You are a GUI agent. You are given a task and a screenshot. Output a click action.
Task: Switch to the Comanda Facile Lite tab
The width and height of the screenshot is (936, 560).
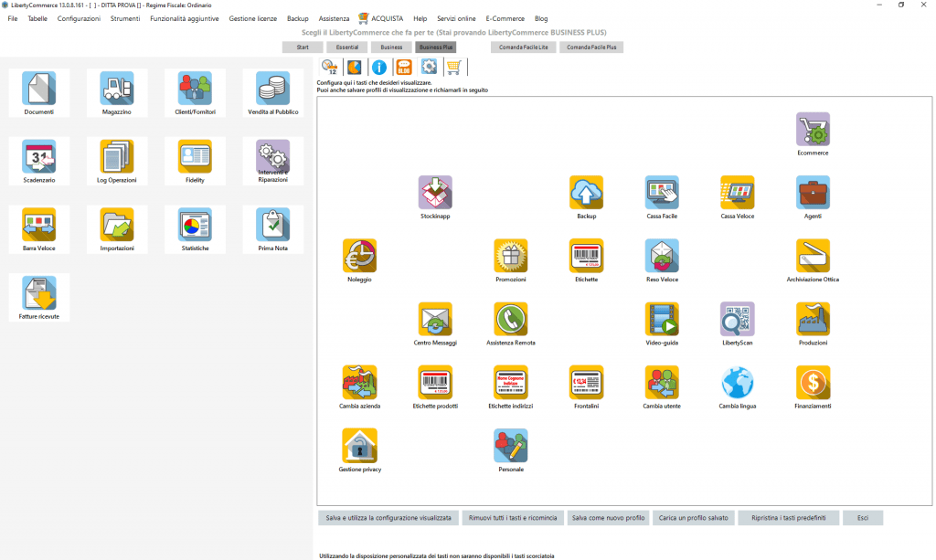click(x=524, y=48)
